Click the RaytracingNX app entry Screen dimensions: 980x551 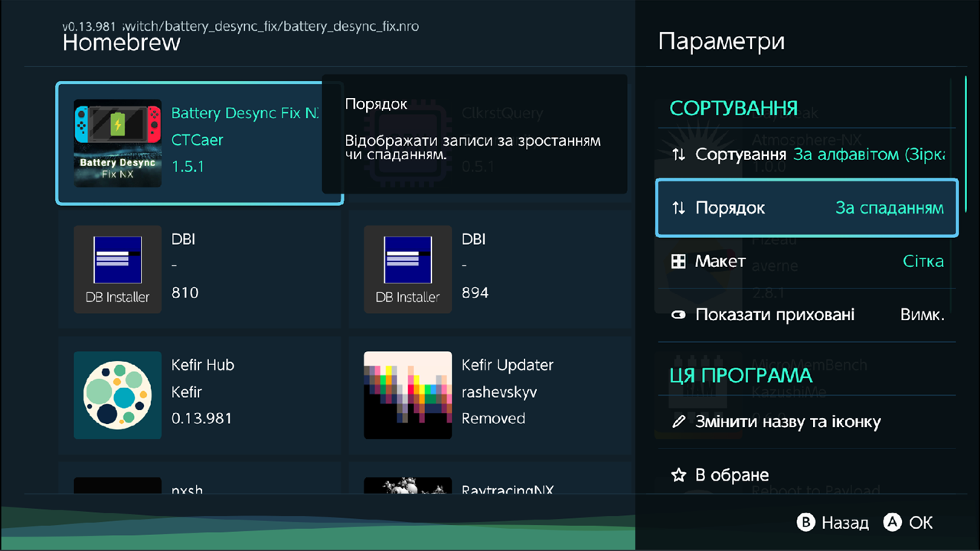pyautogui.click(x=490, y=479)
